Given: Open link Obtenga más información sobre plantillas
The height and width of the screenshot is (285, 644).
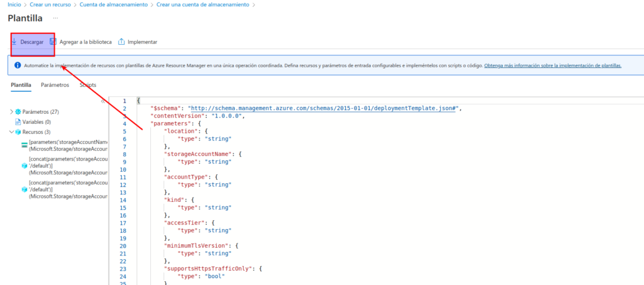Looking at the screenshot, I should pyautogui.click(x=553, y=65).
